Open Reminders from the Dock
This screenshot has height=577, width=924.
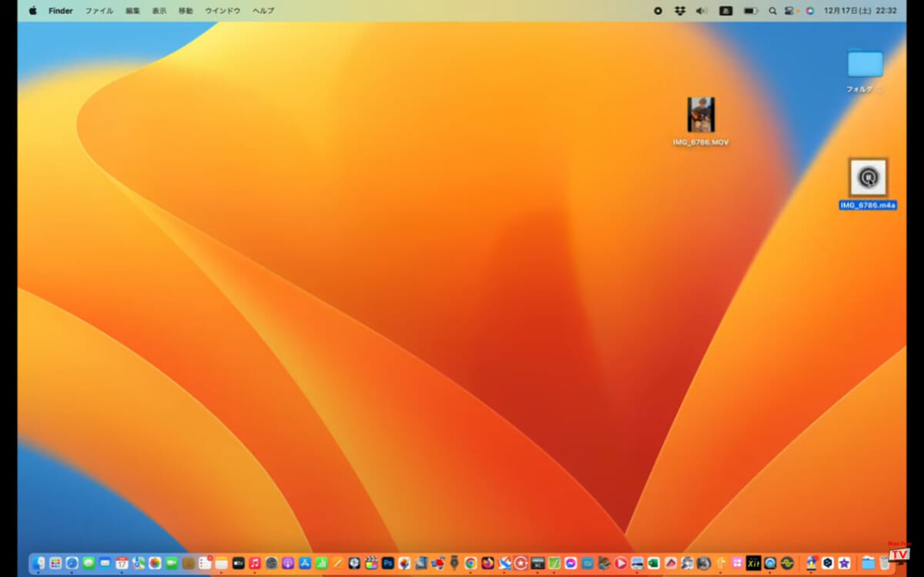point(205,563)
